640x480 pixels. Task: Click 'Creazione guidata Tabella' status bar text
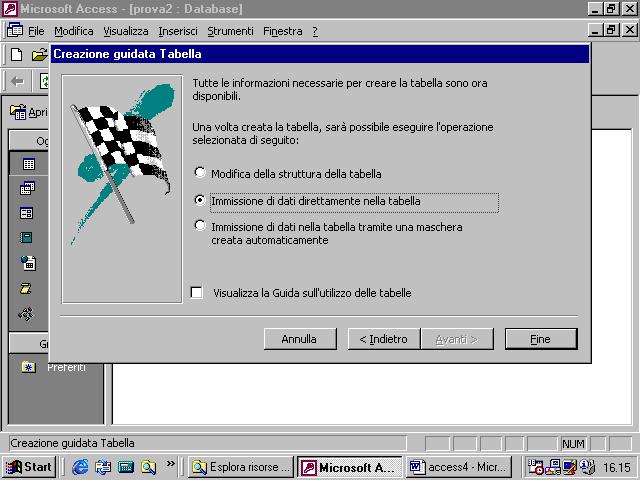point(72,443)
